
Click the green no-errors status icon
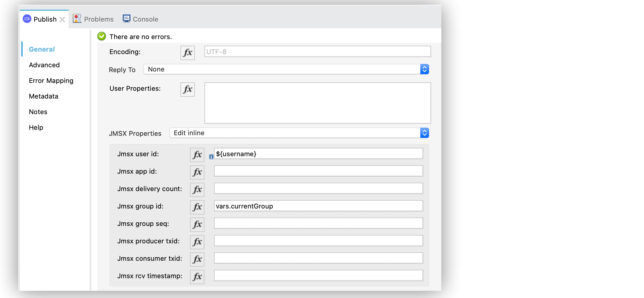101,36
